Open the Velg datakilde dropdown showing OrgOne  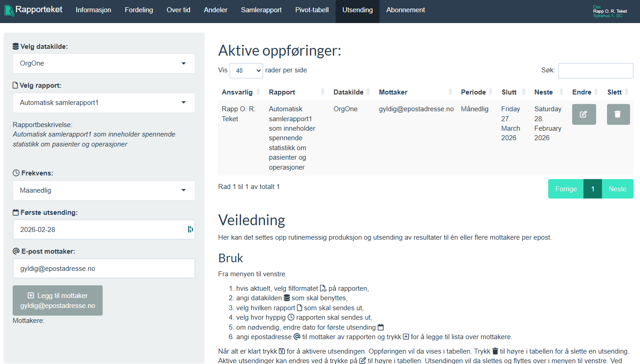coord(104,63)
